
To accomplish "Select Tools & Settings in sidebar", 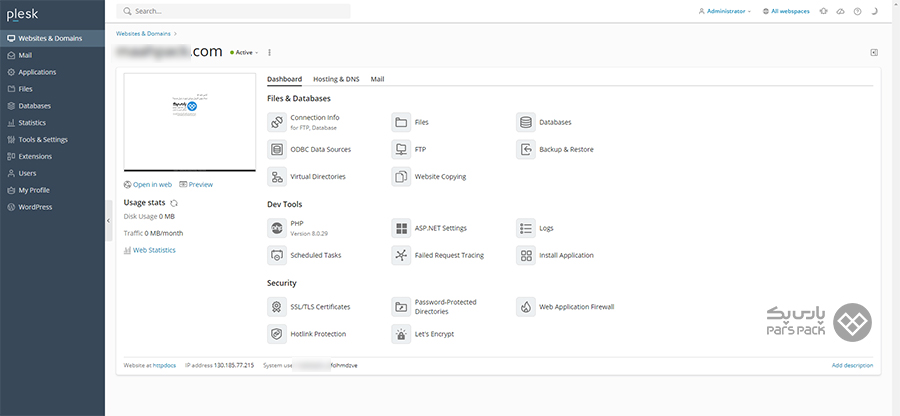I will click(52, 139).
